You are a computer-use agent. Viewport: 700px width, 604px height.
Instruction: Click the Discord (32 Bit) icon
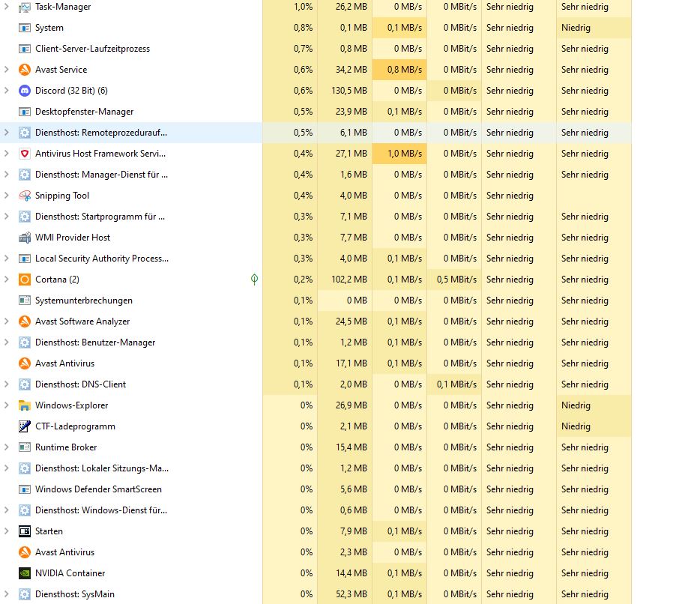(x=25, y=91)
